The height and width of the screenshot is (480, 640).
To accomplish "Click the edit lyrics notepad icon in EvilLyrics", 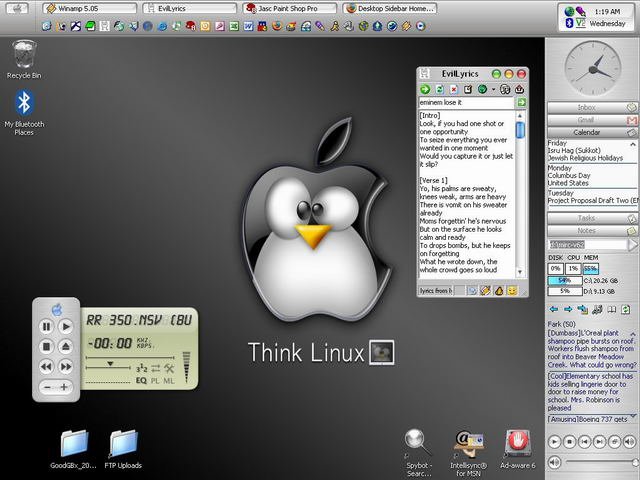I will click(x=468, y=89).
